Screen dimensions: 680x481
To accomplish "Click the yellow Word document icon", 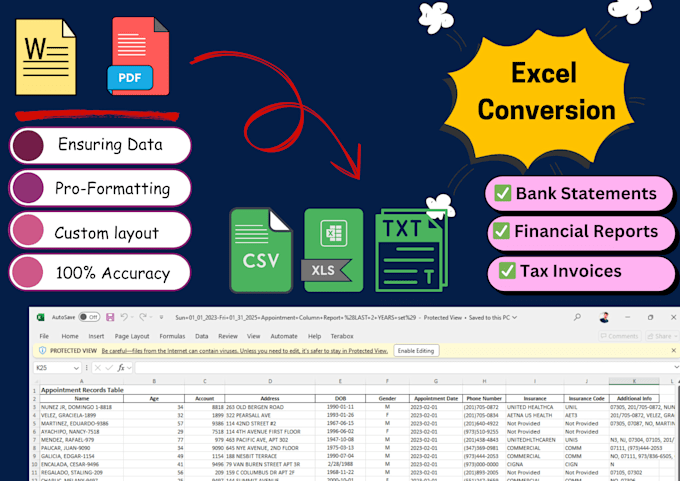I will coord(46,57).
